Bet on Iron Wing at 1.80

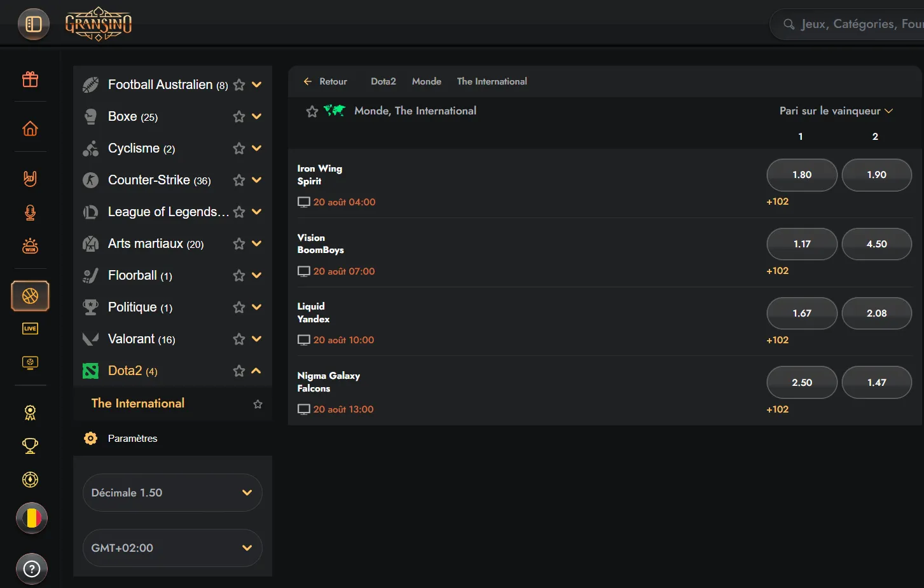(x=802, y=175)
